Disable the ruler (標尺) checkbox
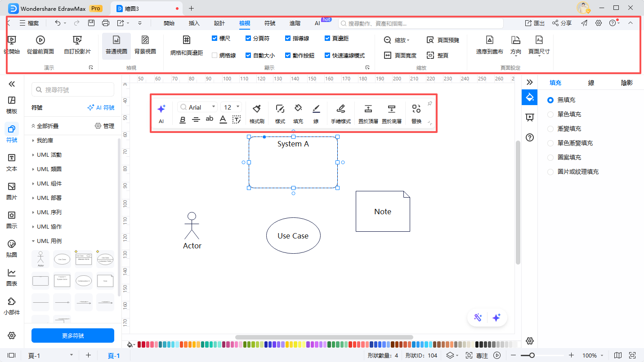 point(215,38)
